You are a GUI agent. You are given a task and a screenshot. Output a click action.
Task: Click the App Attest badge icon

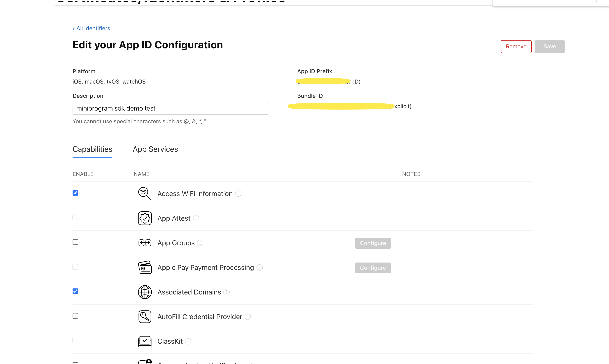click(145, 218)
